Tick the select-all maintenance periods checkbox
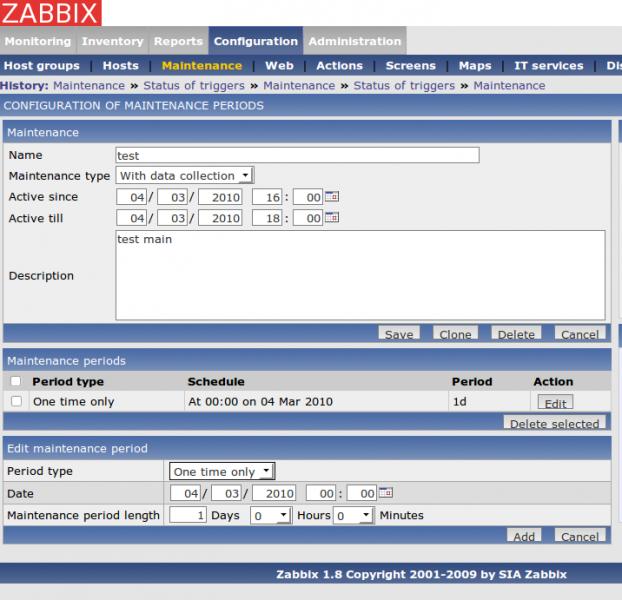Image resolution: width=622 pixels, height=600 pixels. click(x=15, y=381)
